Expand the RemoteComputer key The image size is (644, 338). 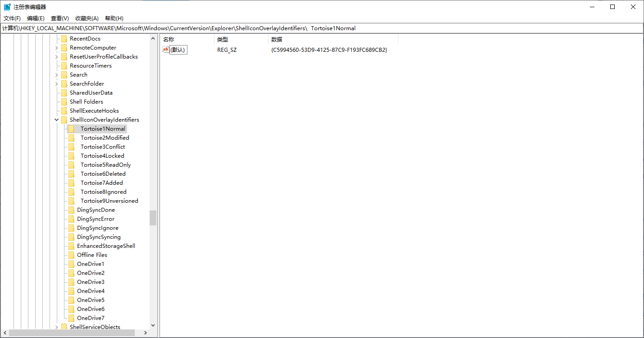(56, 48)
